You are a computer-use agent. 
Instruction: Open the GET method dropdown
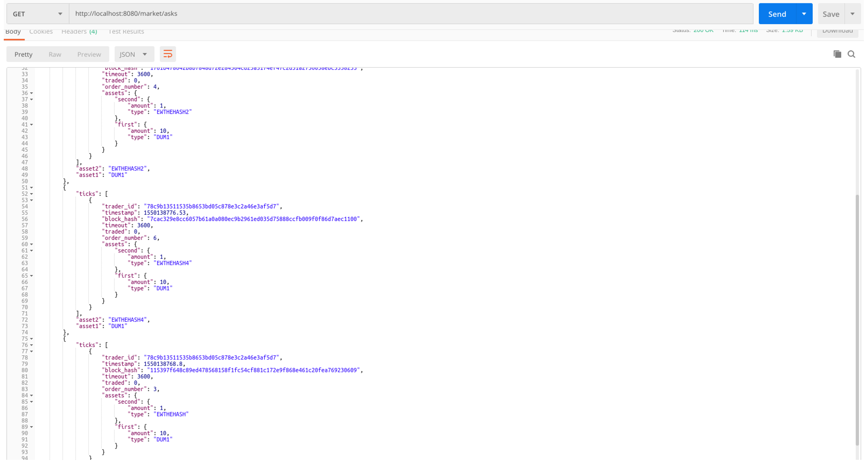pos(37,14)
